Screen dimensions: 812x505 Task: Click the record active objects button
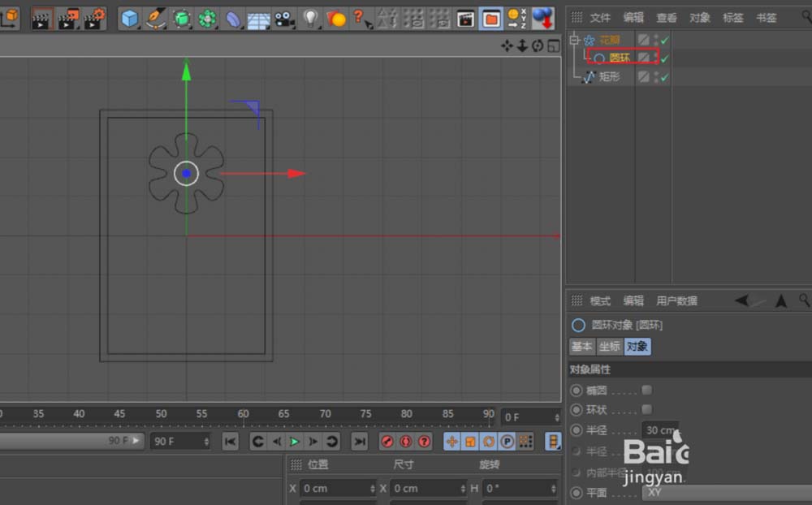point(387,442)
